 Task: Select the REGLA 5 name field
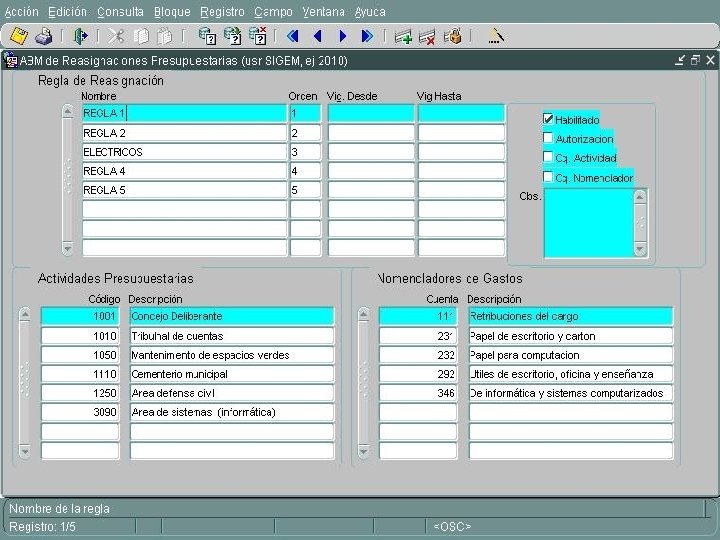tap(184, 190)
